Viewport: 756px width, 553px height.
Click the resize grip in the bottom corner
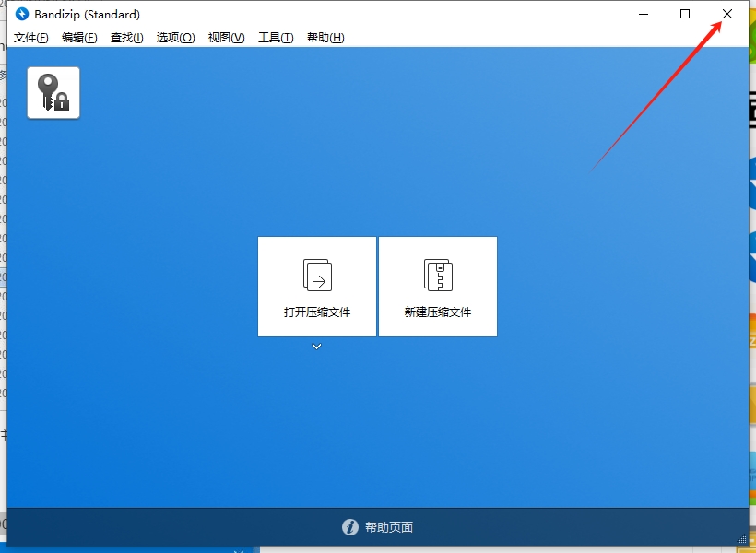(742, 539)
